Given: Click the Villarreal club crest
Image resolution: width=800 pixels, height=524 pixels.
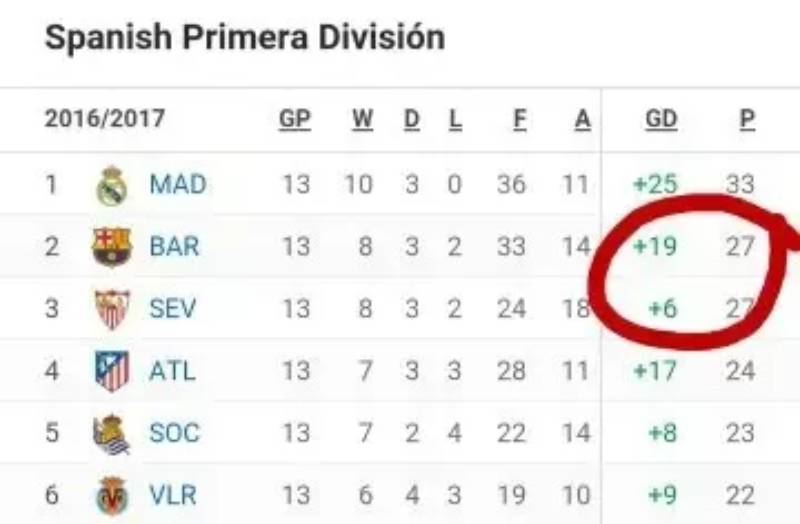Looking at the screenshot, I should pyautogui.click(x=112, y=495).
